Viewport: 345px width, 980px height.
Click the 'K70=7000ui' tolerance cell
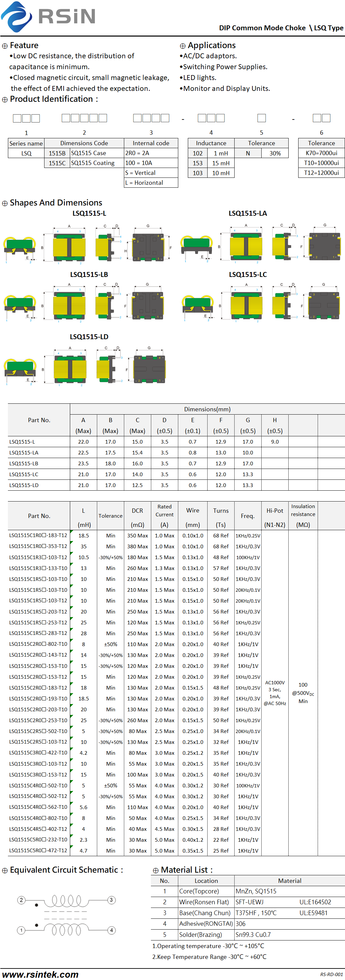(x=321, y=153)
